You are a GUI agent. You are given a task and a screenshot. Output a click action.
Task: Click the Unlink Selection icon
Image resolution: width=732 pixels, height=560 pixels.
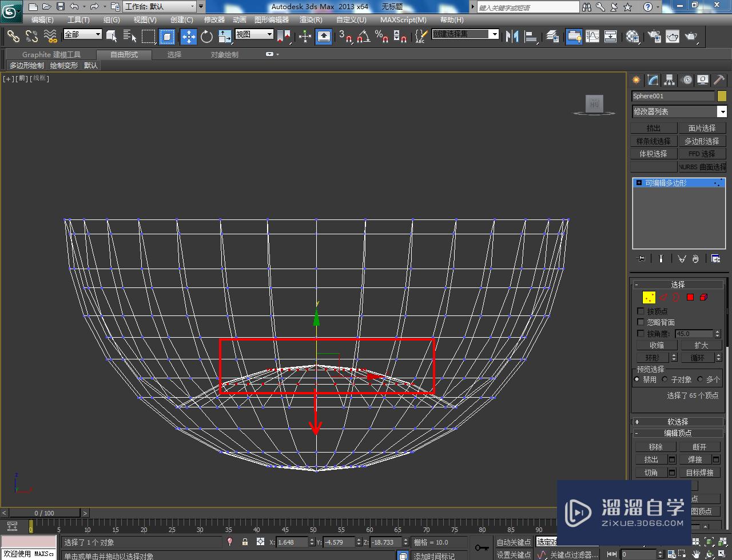(32, 36)
